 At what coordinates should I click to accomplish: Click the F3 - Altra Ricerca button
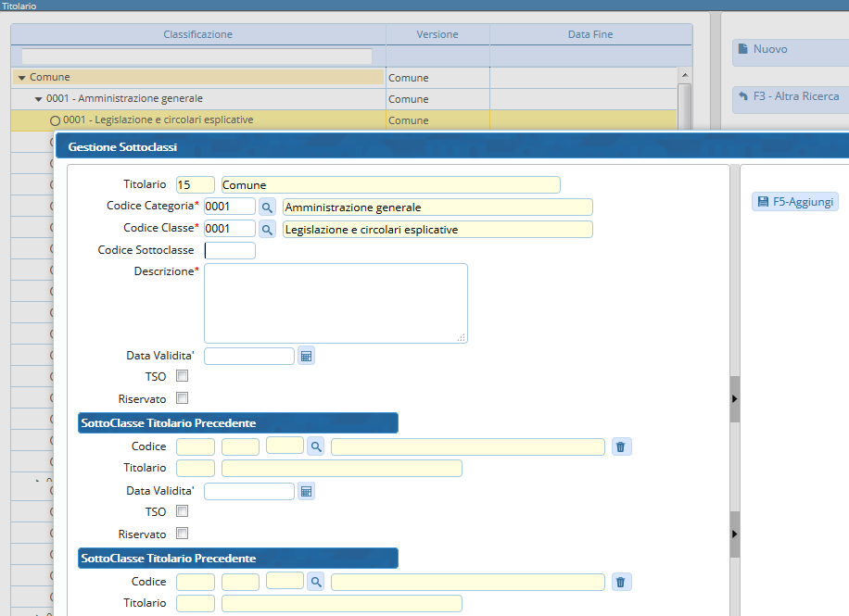[788, 96]
